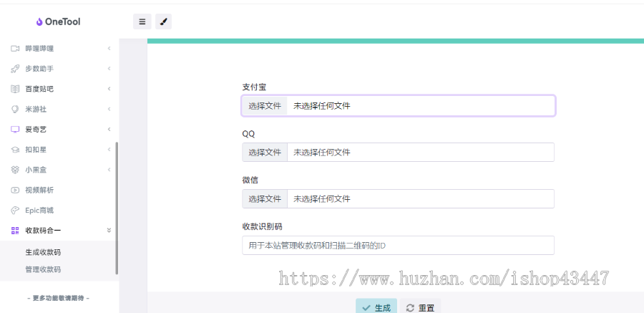Click the 收款识别码 field label
Image resolution: width=644 pixels, height=313 pixels.
click(x=263, y=226)
